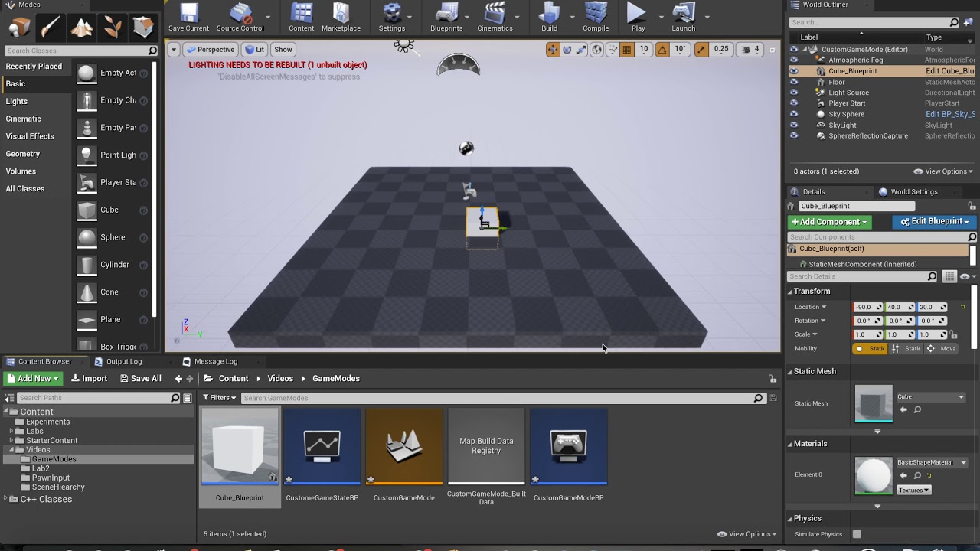Open the Edit Blueprint dropdown
The width and height of the screenshot is (980, 551).
(934, 222)
